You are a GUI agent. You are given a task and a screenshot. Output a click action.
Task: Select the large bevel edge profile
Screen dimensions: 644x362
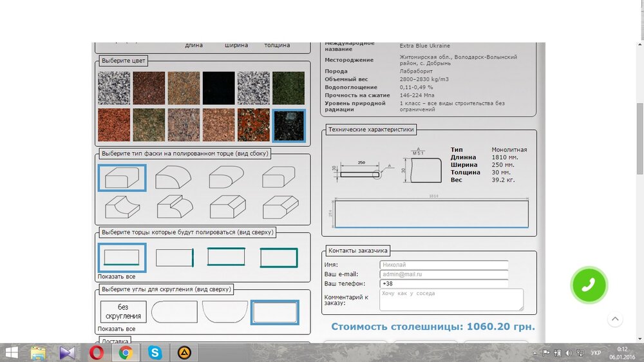[227, 207]
